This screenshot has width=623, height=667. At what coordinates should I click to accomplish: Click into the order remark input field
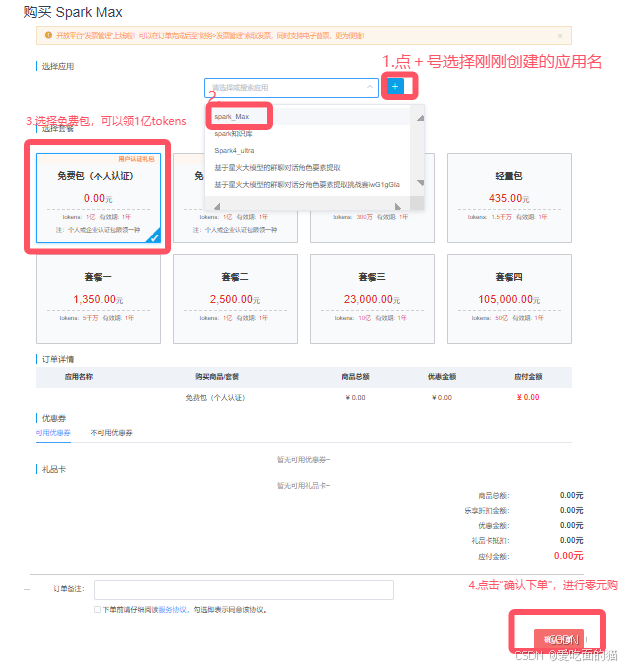244,590
